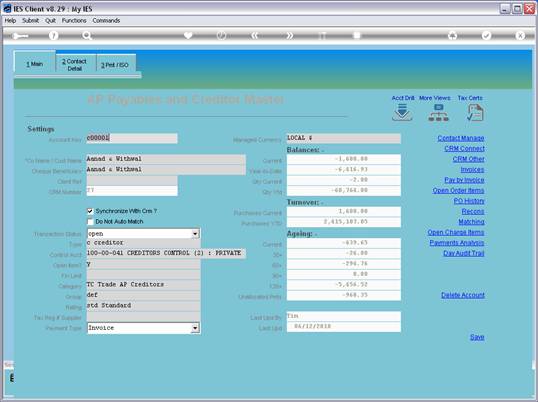
Task: Open the Commands menu
Action: pos(106,21)
